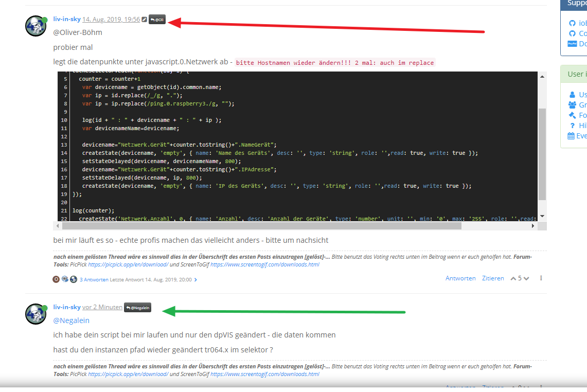Click the groups icon in the sidebar
This screenshot has height=392, width=587.
click(x=572, y=105)
